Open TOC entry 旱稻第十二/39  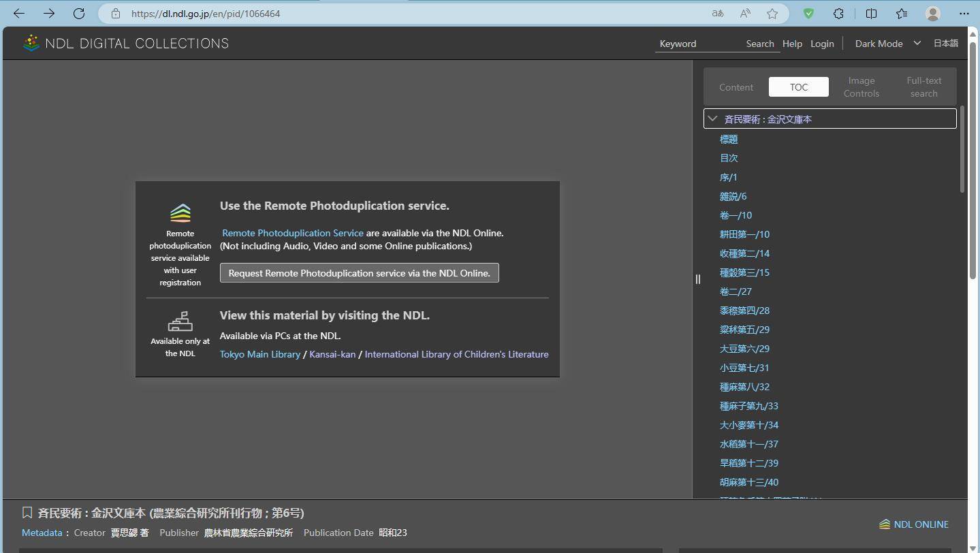tap(749, 463)
